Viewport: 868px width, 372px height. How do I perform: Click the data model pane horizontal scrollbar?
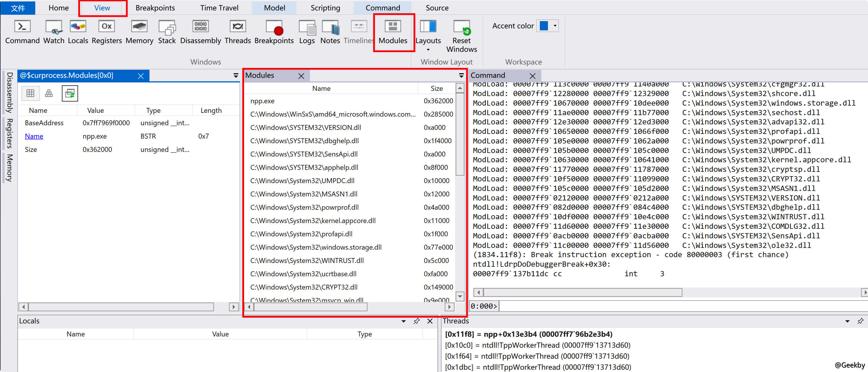[x=121, y=307]
